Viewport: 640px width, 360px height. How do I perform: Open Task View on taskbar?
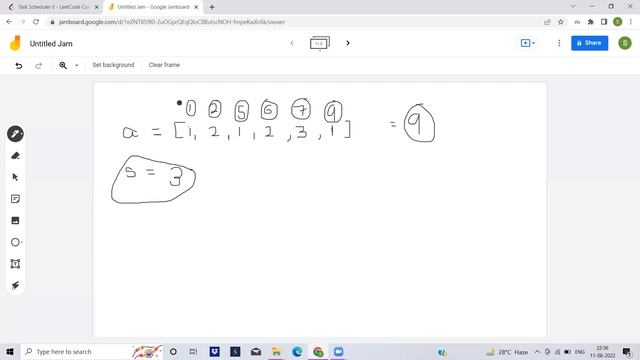click(193, 351)
